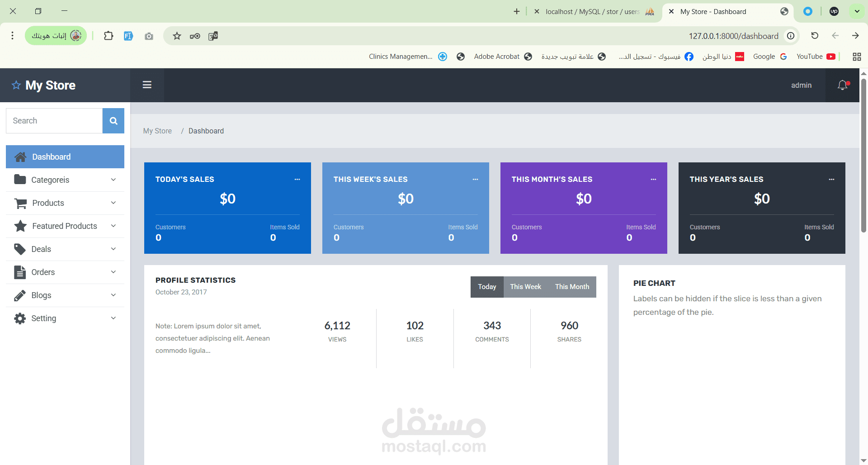This screenshot has height=465, width=868.
Task: Switch statistics to This Month
Action: (572, 287)
